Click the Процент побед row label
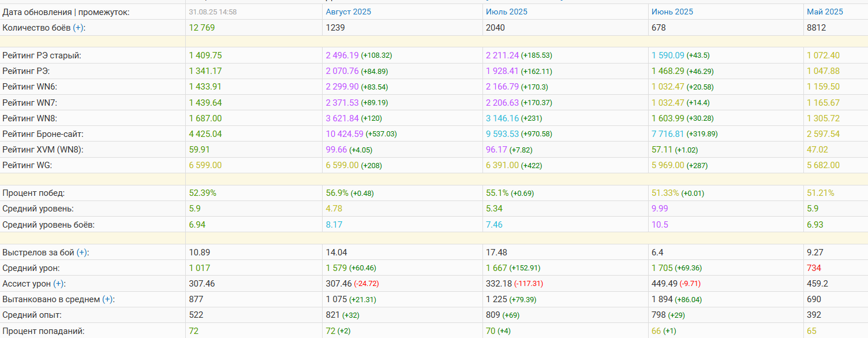 33,193
